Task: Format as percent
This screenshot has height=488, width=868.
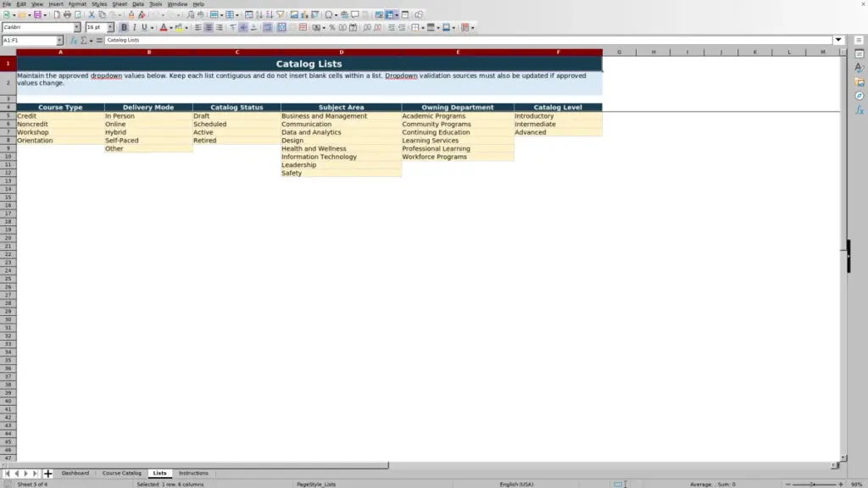Action: click(x=332, y=28)
